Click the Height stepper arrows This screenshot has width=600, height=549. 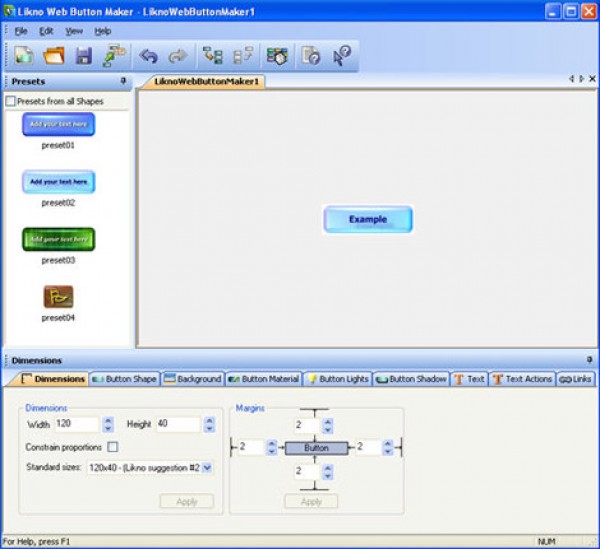[x=208, y=424]
